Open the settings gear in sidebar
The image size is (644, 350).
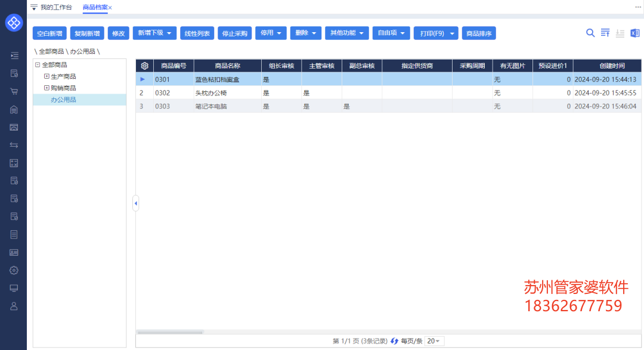coord(14,270)
